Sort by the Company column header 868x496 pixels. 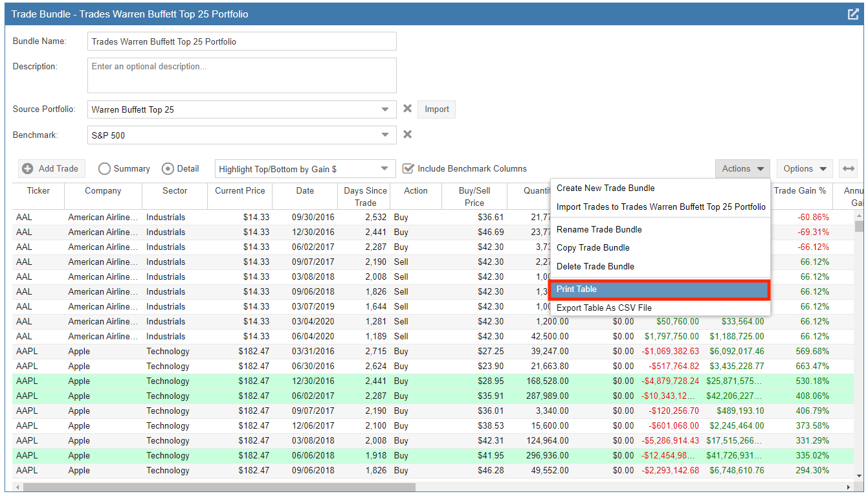(103, 196)
